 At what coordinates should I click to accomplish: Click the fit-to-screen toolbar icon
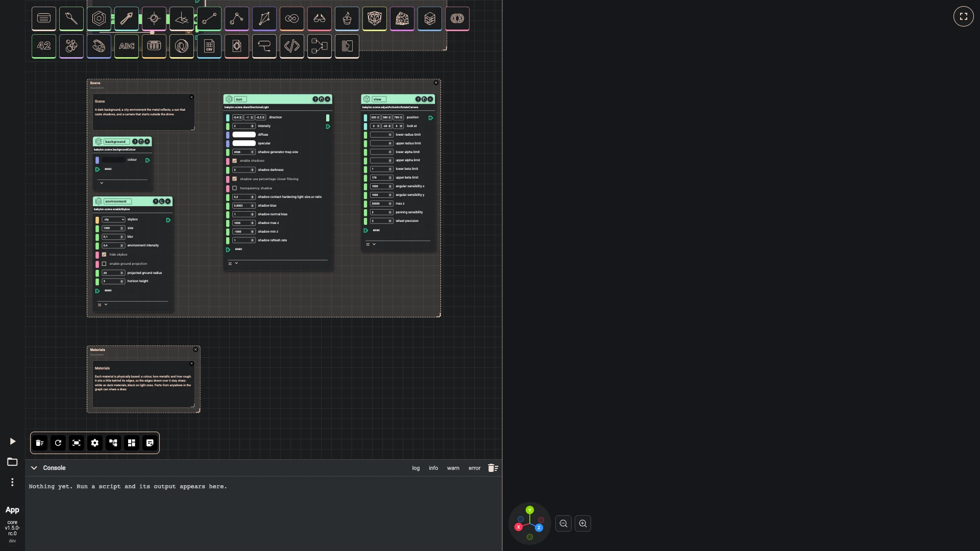(x=77, y=443)
